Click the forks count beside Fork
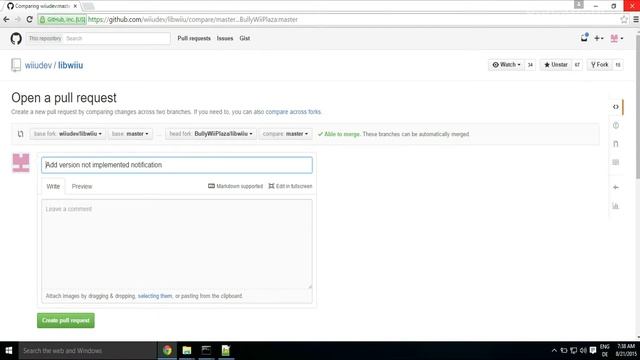The image size is (640, 360). click(618, 65)
